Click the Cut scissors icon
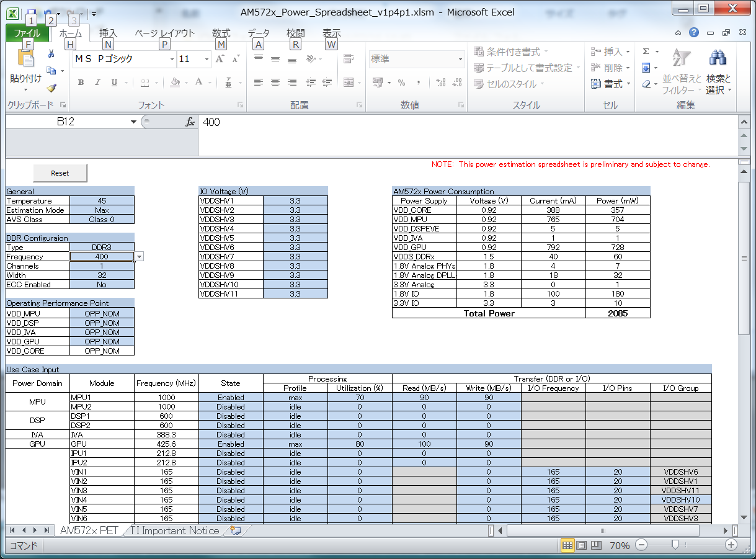This screenshot has height=559, width=756. tap(51, 54)
